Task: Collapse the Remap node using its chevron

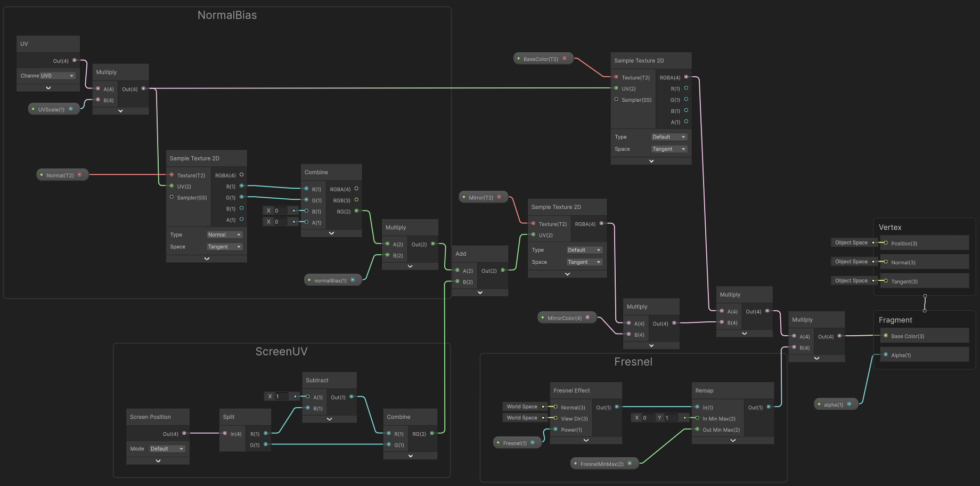Action: 733,441
